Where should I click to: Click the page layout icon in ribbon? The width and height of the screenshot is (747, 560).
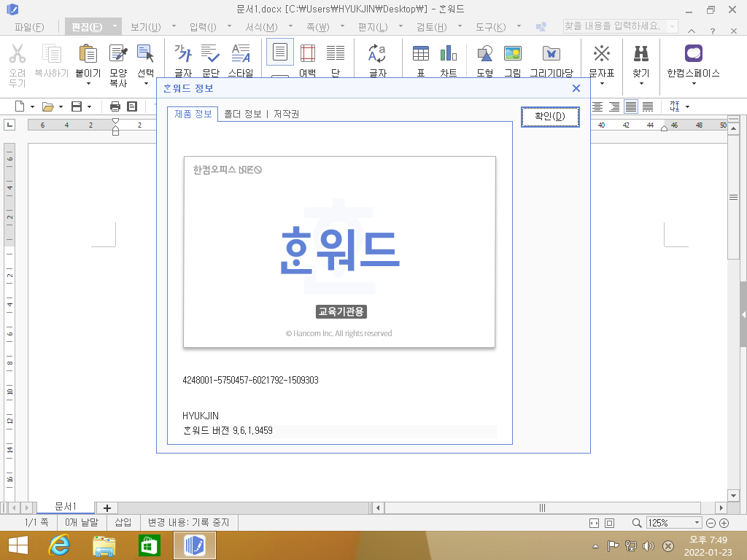(279, 52)
